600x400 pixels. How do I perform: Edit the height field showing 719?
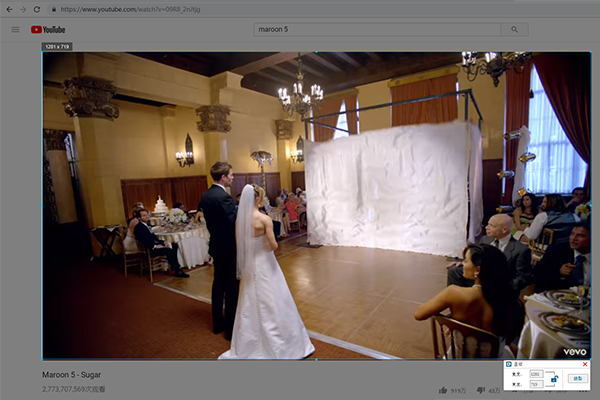point(536,384)
